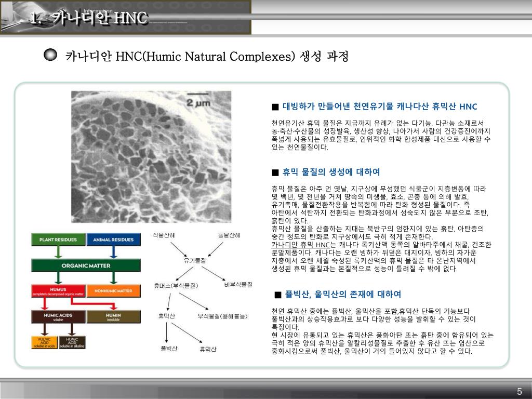Click the slide title '1. 카나디안 HNC'
The image size is (532, 399).
click(x=89, y=18)
